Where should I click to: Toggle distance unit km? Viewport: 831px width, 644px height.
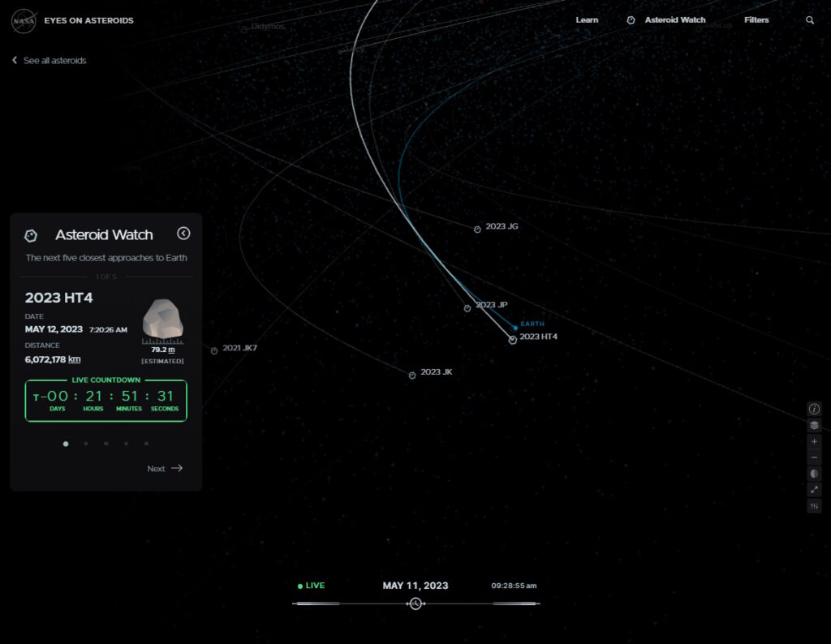(x=75, y=359)
